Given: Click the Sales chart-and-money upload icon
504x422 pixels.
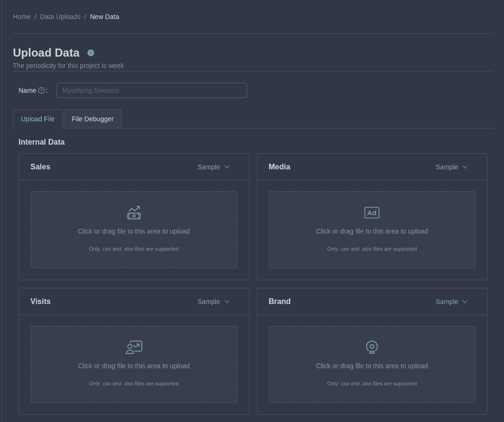Looking at the screenshot, I should point(134,213).
